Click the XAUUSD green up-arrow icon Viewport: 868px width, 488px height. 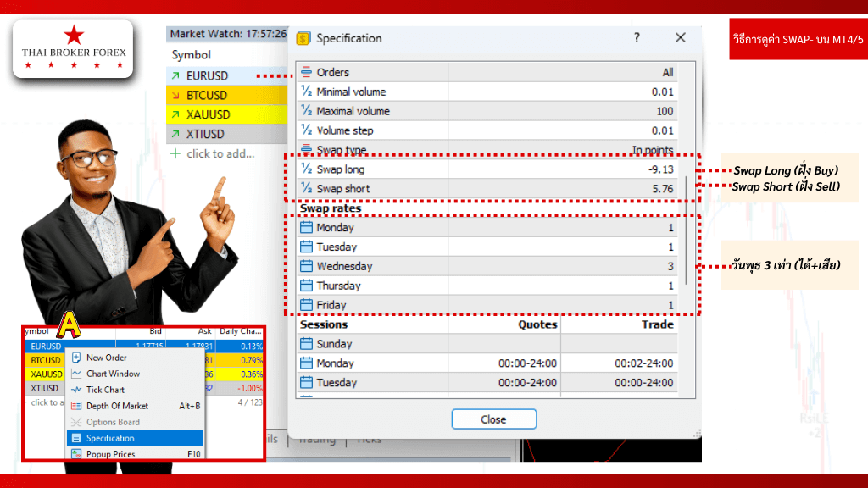[175, 114]
